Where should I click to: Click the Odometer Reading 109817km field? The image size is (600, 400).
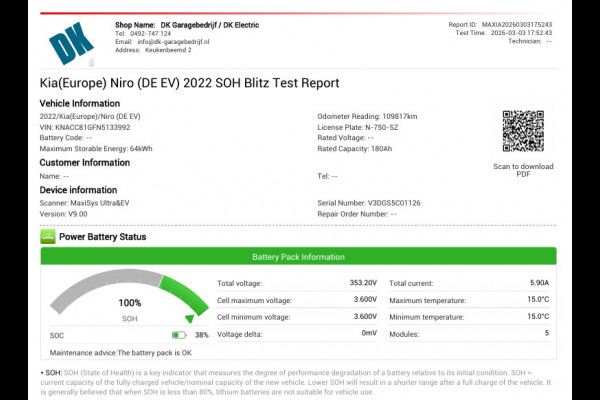(369, 116)
